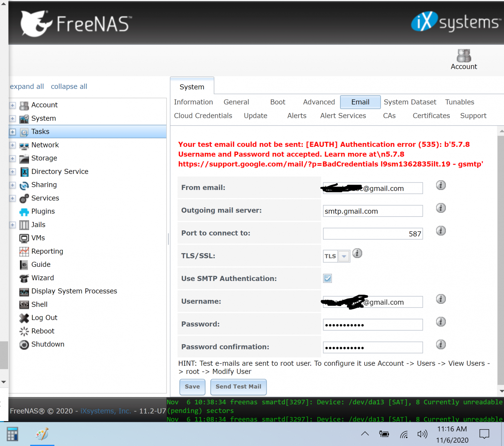Screen dimensions: 504x446
Task: Show info tooltip for Port to connect to
Action: (x=441, y=231)
